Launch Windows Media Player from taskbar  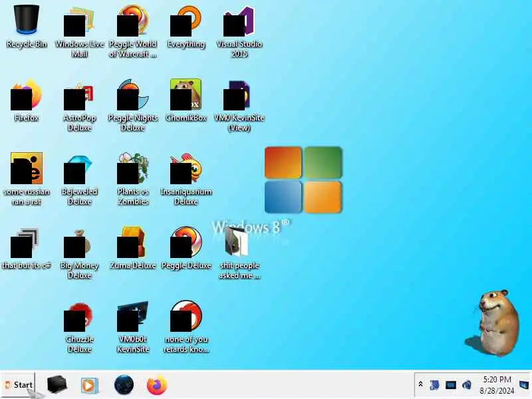(90, 386)
